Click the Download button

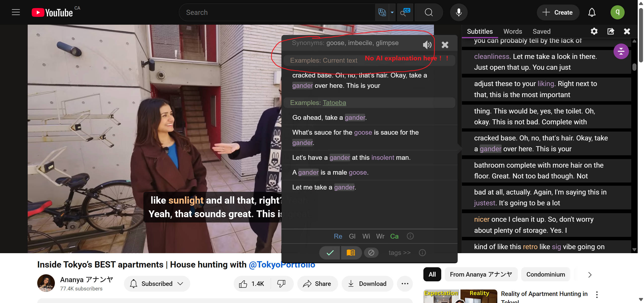pos(368,284)
